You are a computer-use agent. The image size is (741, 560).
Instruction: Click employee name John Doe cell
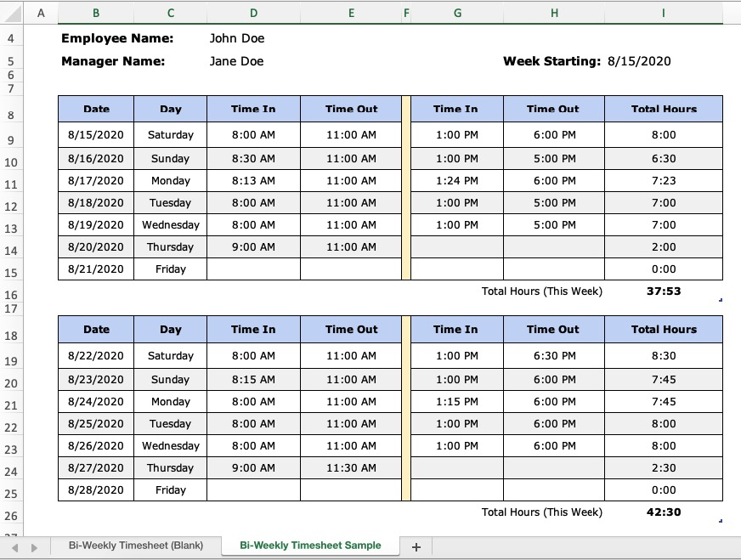(237, 38)
